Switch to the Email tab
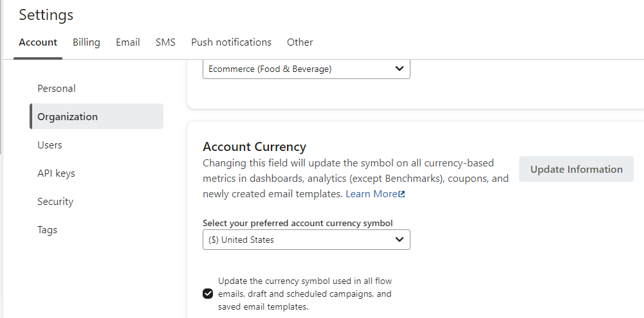Screen dimensions: 644x318 pyautogui.click(x=128, y=42)
